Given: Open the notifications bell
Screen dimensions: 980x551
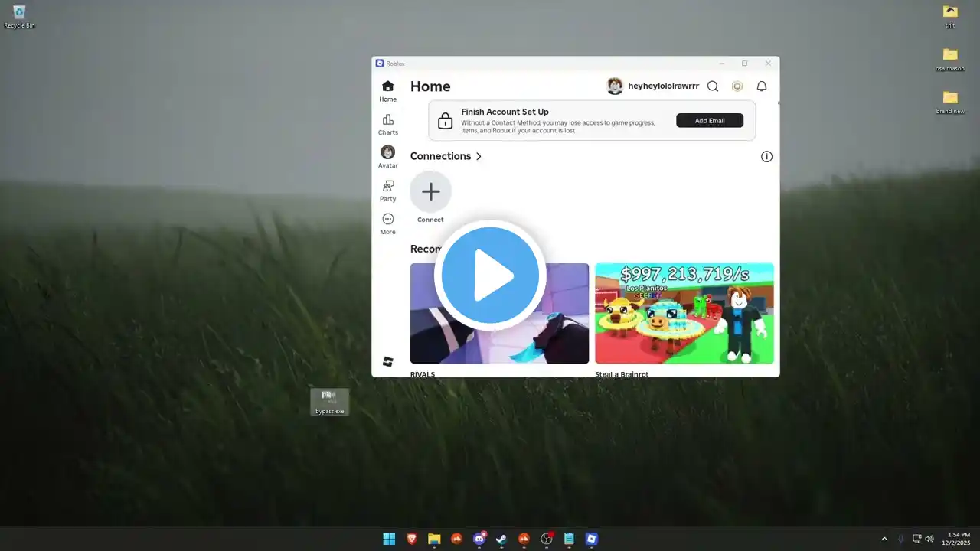Looking at the screenshot, I should (762, 86).
